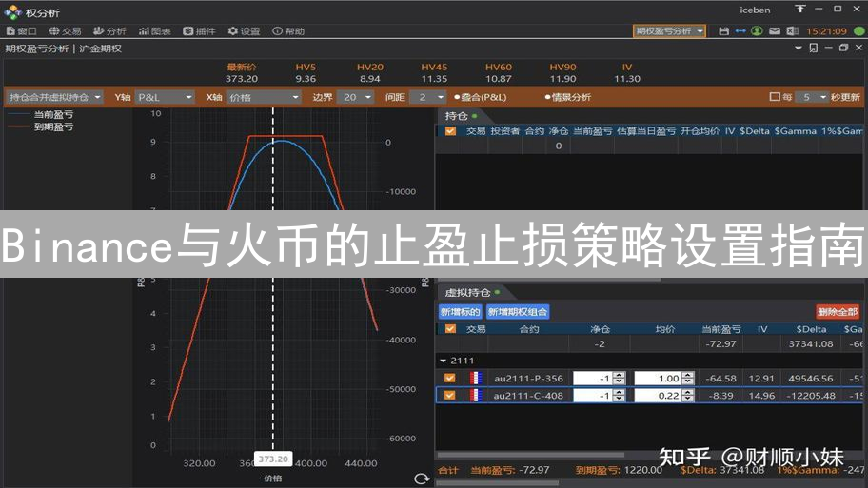868x488 pixels.
Task: Click the 虚拟持仓 table horizontal scrollbar
Action: 531,455
